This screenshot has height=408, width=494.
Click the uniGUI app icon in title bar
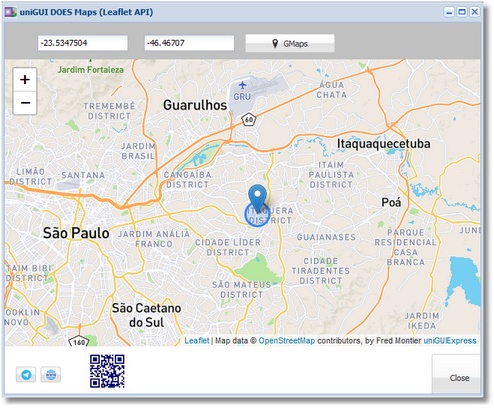(x=10, y=12)
